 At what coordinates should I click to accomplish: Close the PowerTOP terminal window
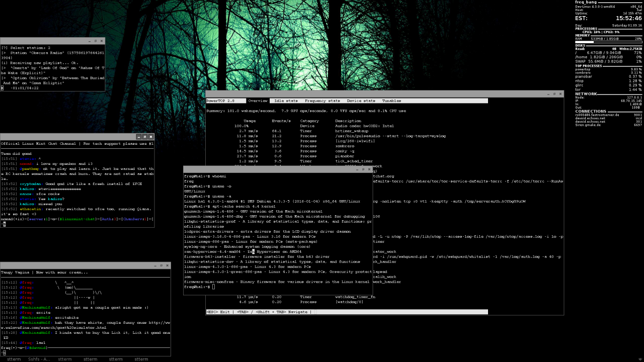point(560,94)
